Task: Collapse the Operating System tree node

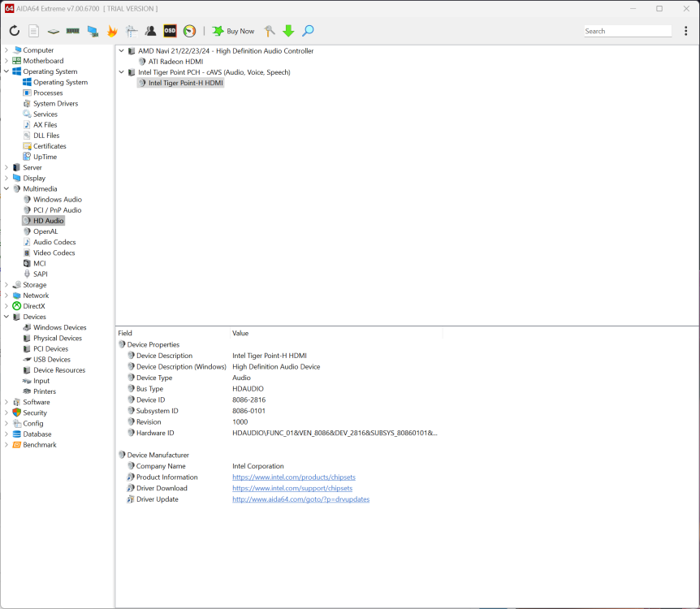Action: [x=6, y=71]
